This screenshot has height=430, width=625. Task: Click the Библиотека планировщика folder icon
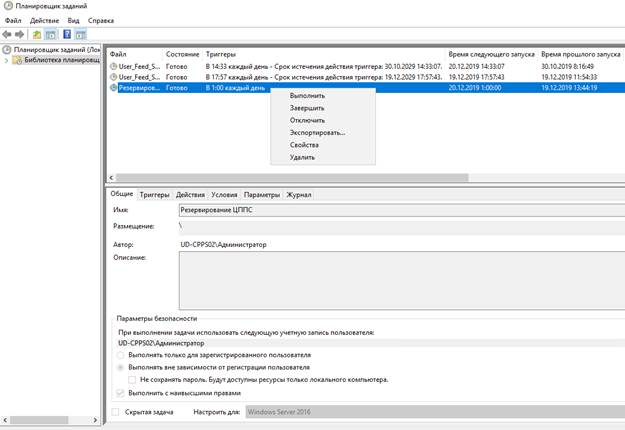point(17,60)
